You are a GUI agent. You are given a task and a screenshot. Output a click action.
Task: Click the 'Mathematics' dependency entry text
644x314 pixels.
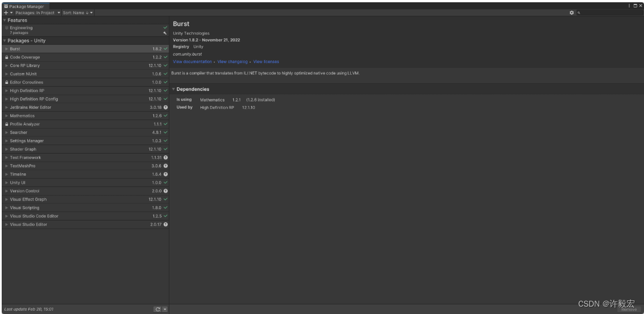click(212, 100)
